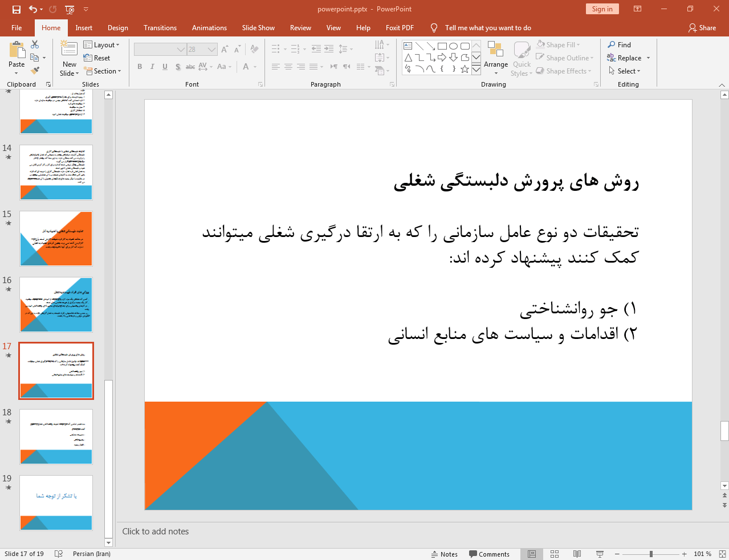Open spell check icon in status bar
Screen dimensions: 729x560
tap(58, 554)
